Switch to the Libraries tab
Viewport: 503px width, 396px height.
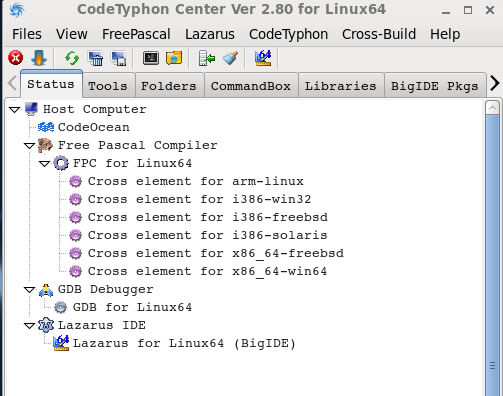[341, 86]
